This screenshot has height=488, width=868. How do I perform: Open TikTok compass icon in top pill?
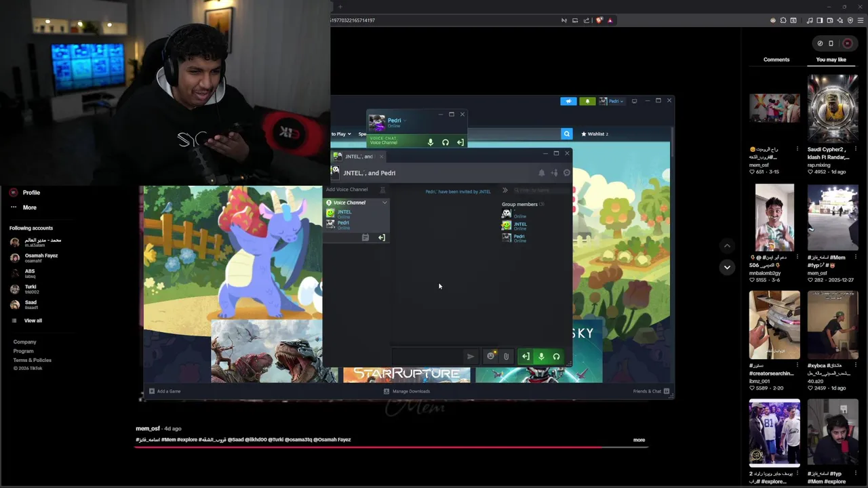820,43
